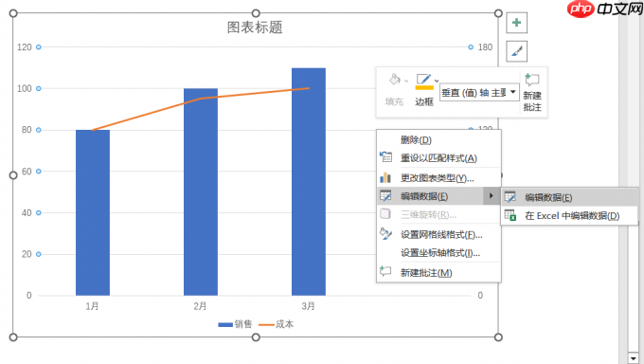
Task: Click the New Comment speech bubble icon
Action: [x=532, y=80]
